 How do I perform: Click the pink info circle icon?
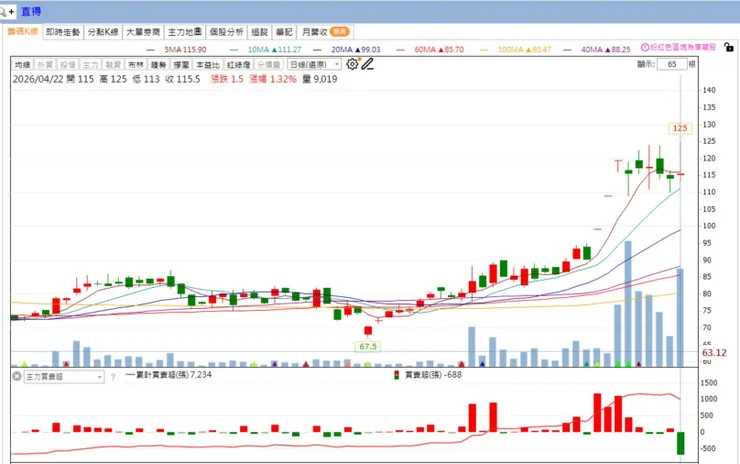pyautogui.click(x=645, y=47)
